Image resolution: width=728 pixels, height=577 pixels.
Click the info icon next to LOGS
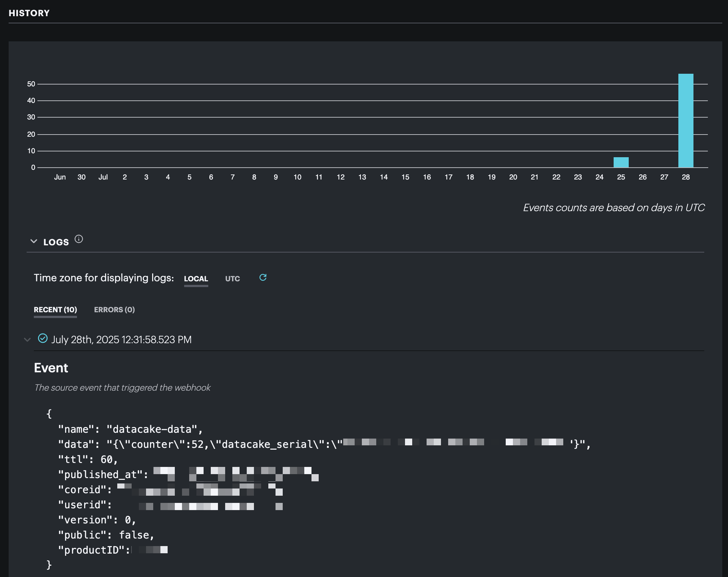tap(79, 239)
